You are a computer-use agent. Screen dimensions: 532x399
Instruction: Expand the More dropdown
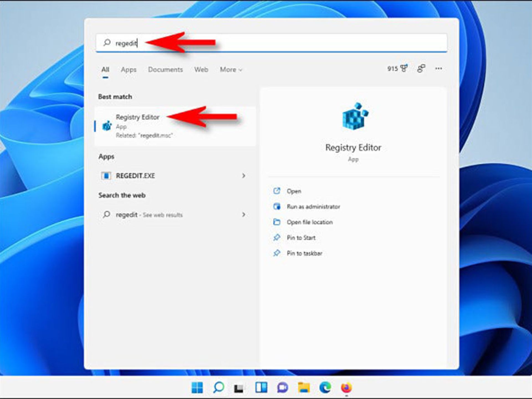coord(231,70)
